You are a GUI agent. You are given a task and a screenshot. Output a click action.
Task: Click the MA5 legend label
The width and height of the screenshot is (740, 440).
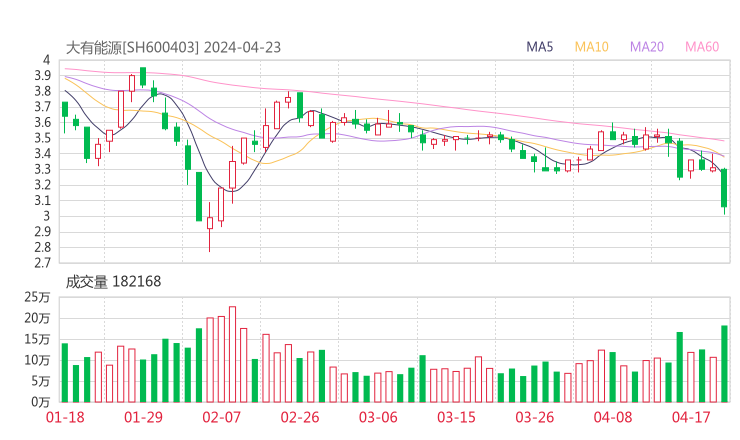click(x=539, y=47)
